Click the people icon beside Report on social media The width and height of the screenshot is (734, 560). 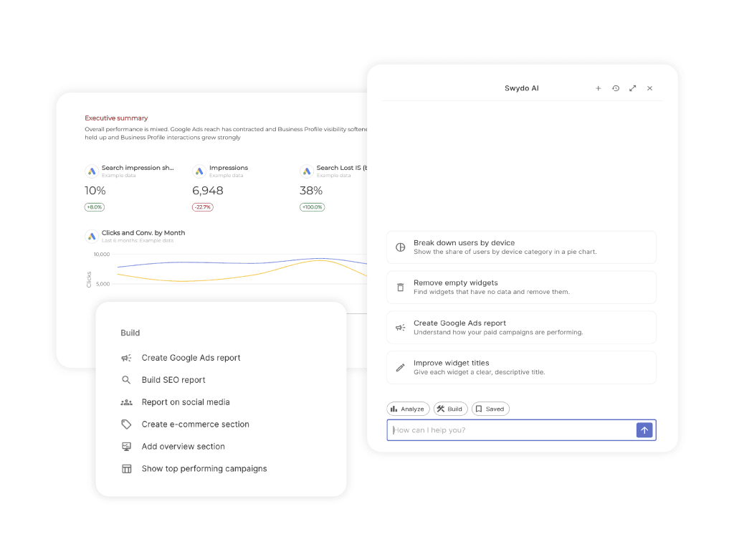pos(126,402)
